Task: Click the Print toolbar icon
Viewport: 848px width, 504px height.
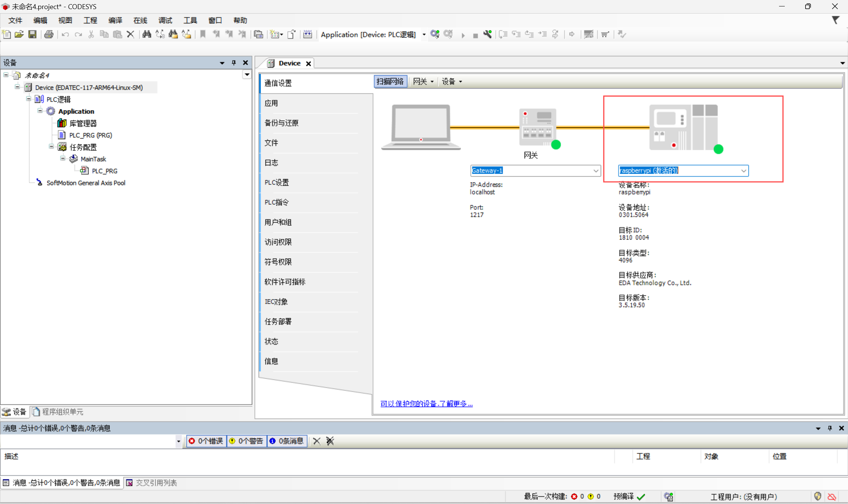Action: (x=49, y=34)
